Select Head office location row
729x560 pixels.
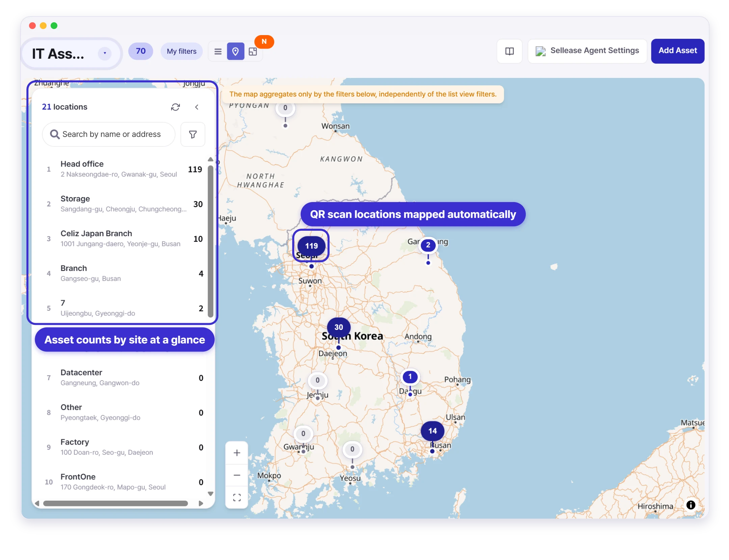coord(123,169)
